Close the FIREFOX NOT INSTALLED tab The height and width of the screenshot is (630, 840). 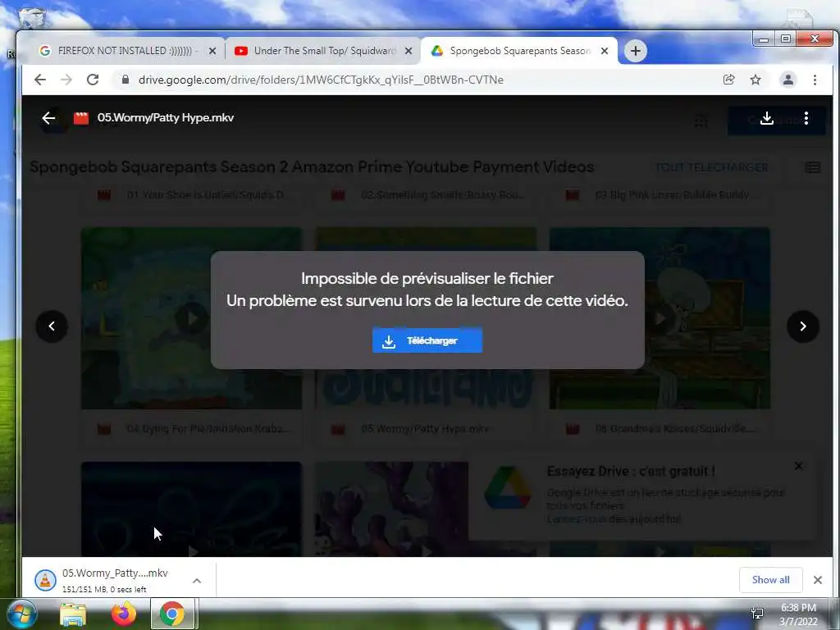point(212,51)
